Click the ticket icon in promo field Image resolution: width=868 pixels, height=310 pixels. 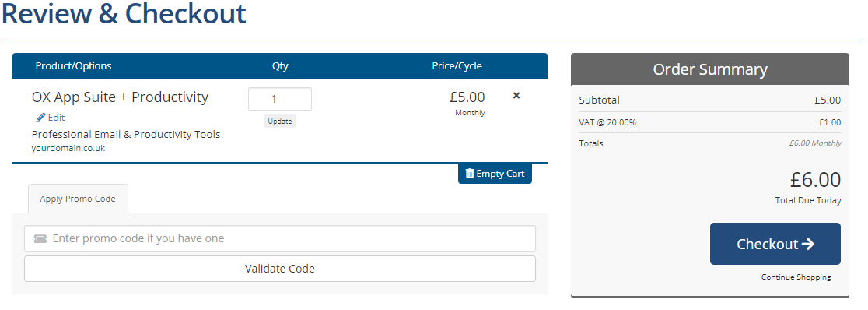pos(40,239)
